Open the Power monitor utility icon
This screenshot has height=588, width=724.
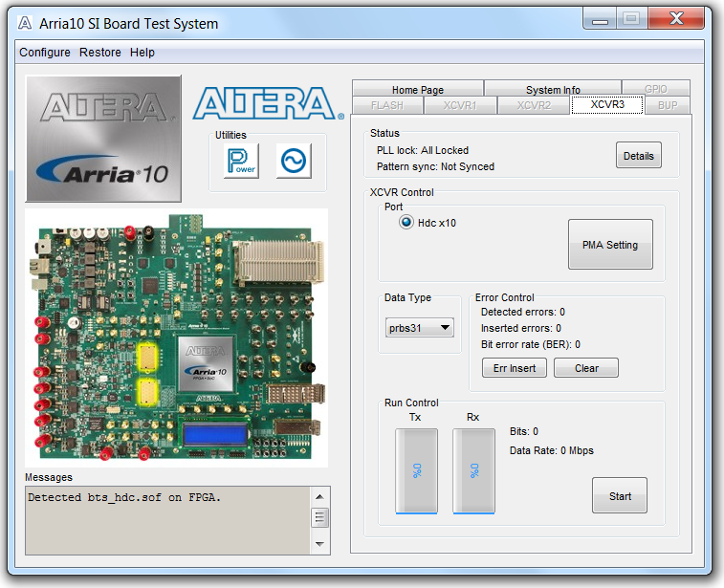pos(241,161)
